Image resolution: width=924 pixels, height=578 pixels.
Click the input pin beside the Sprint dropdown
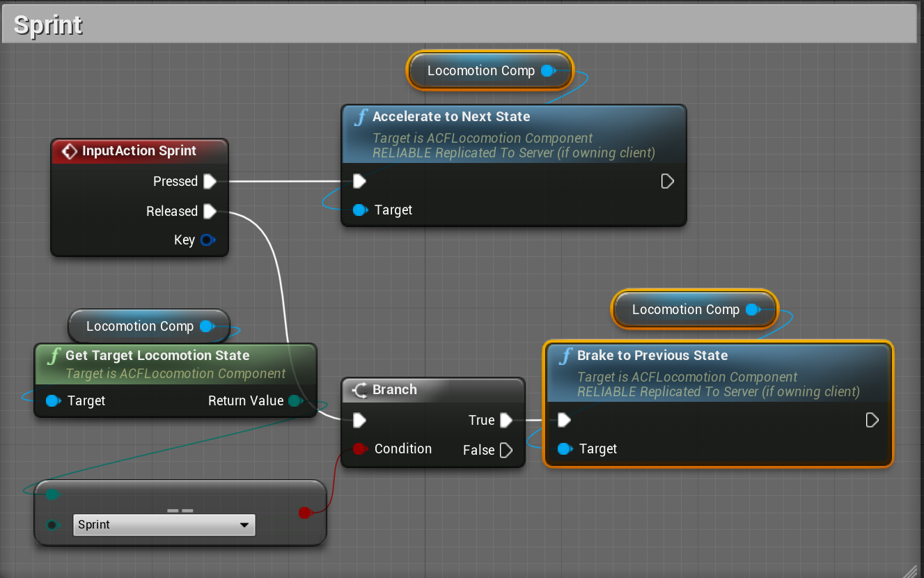click(x=52, y=525)
